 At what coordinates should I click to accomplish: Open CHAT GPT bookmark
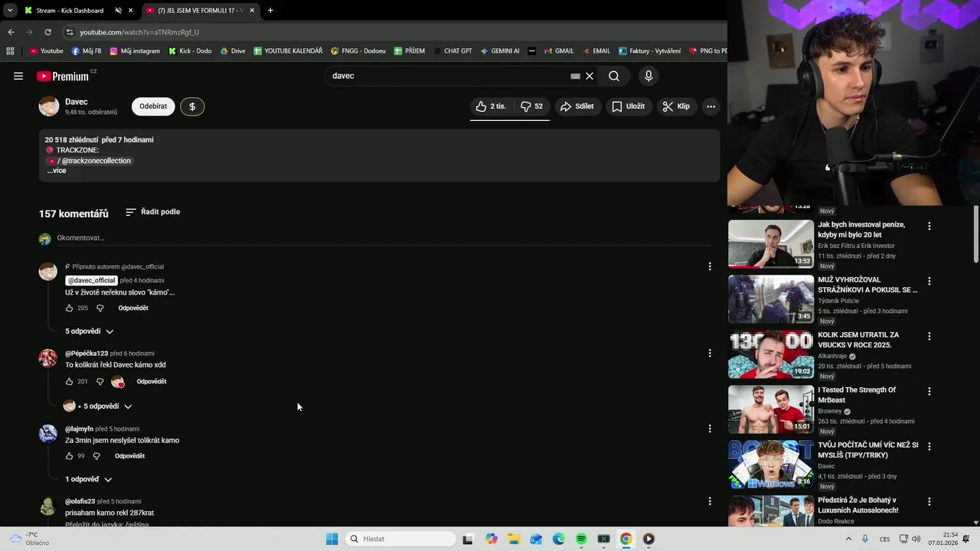click(452, 51)
